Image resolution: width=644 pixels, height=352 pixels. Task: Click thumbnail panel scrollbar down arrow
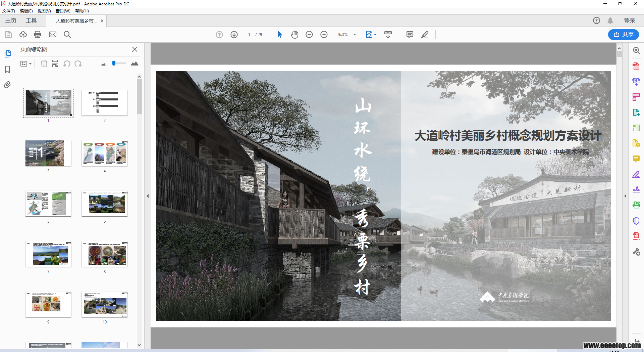click(x=139, y=345)
